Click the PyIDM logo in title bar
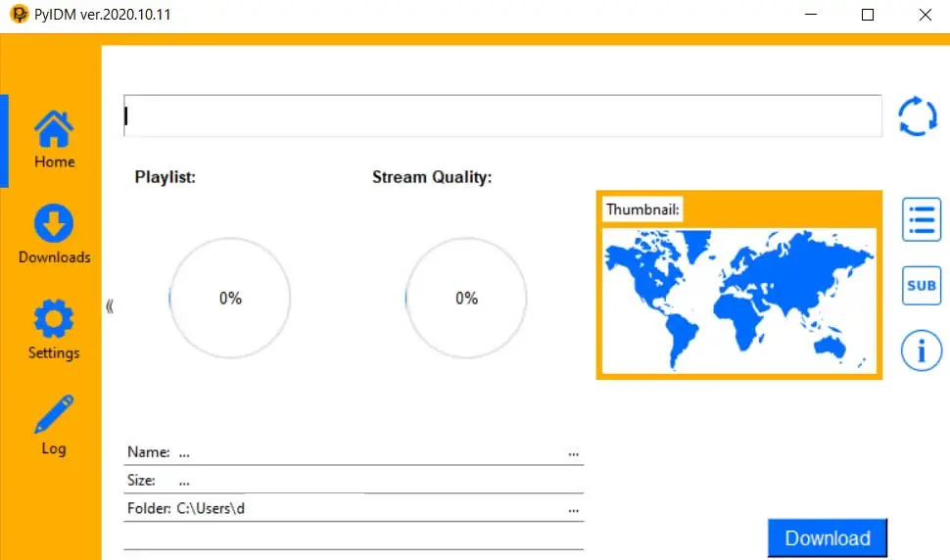 [x=20, y=14]
